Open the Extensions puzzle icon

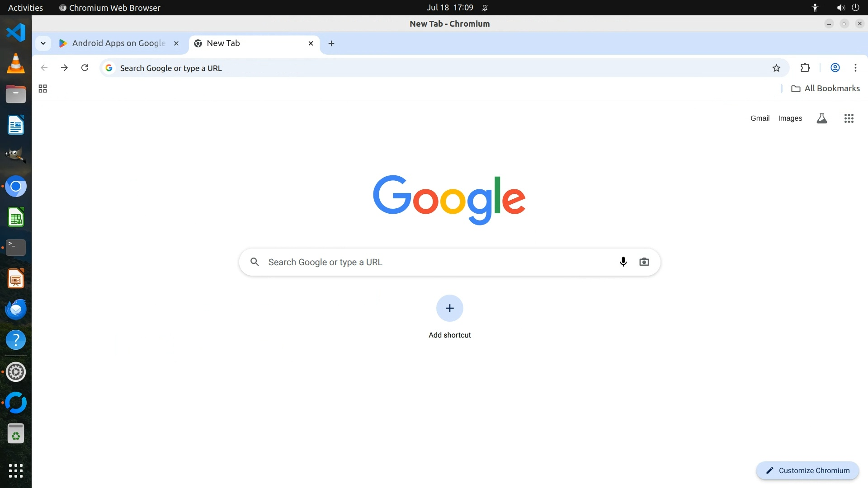click(805, 68)
